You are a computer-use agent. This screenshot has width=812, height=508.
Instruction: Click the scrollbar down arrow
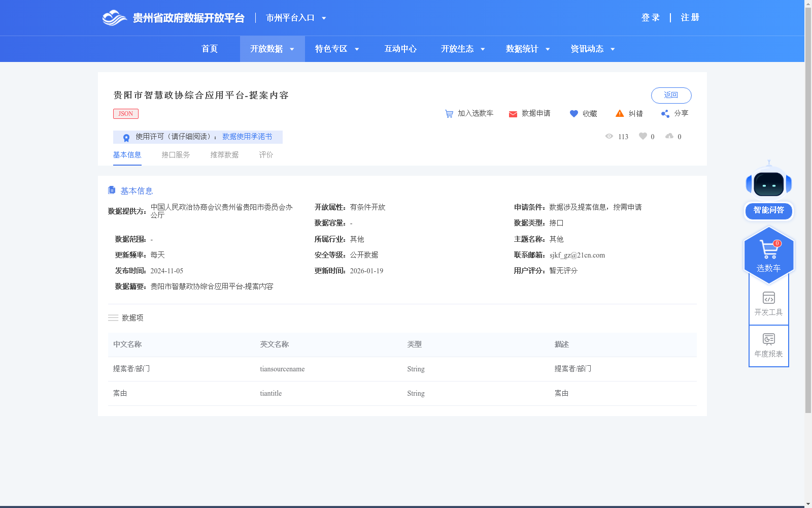tap(808, 504)
